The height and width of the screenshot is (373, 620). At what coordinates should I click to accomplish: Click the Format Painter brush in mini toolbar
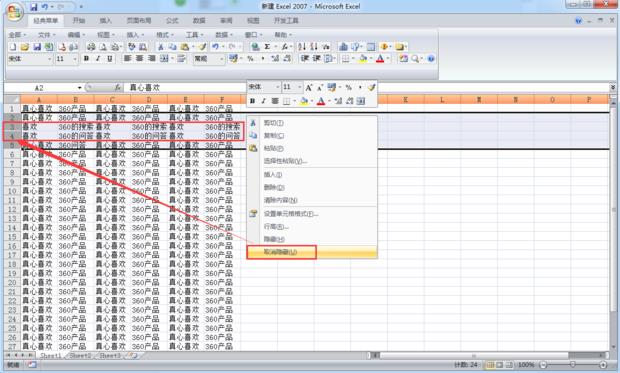(371, 87)
